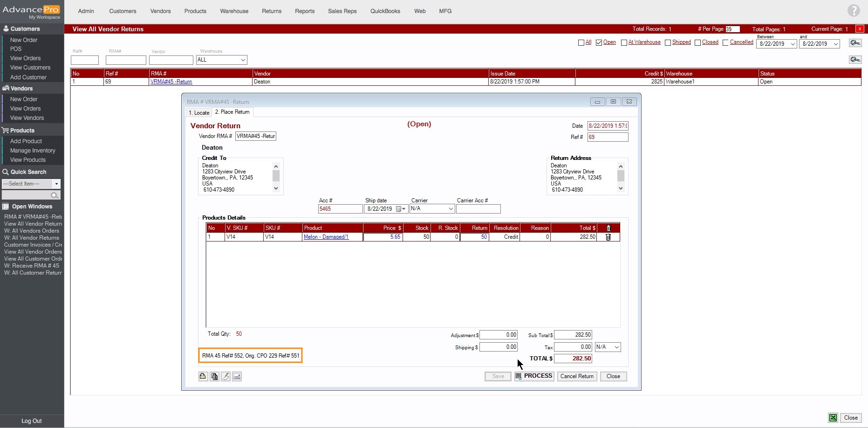Open the VRMA#45 -Return link in the list

point(171,82)
